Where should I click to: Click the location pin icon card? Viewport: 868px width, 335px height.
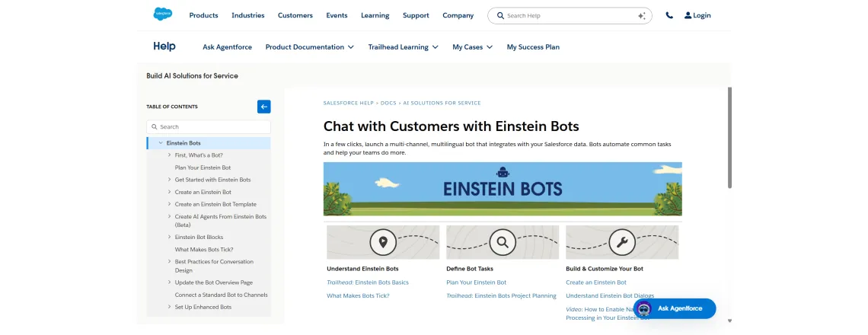(383, 242)
